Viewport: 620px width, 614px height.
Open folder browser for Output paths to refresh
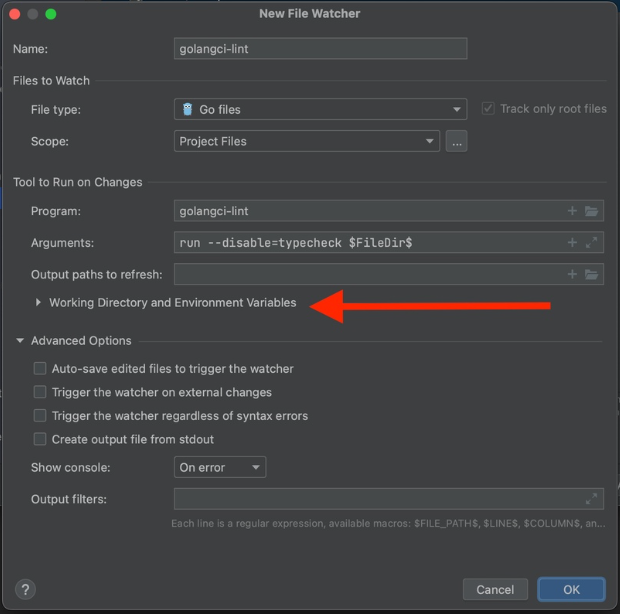click(591, 274)
